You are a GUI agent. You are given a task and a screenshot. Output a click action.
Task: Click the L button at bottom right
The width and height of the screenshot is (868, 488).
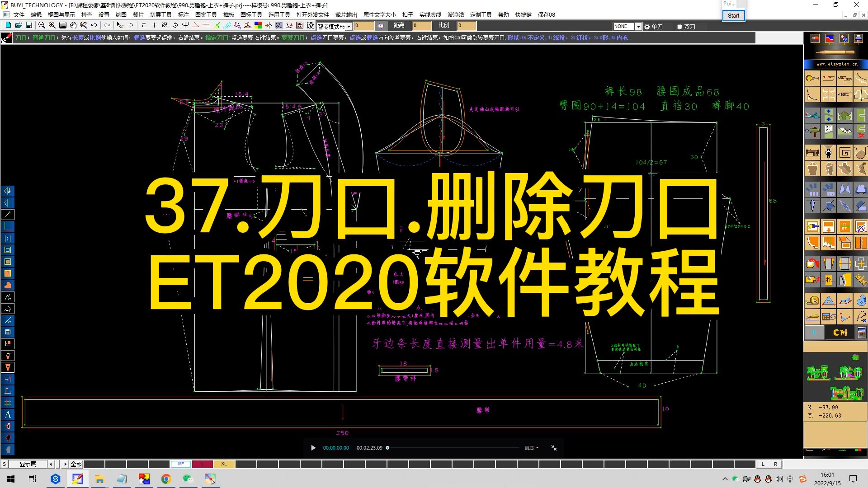(x=763, y=464)
